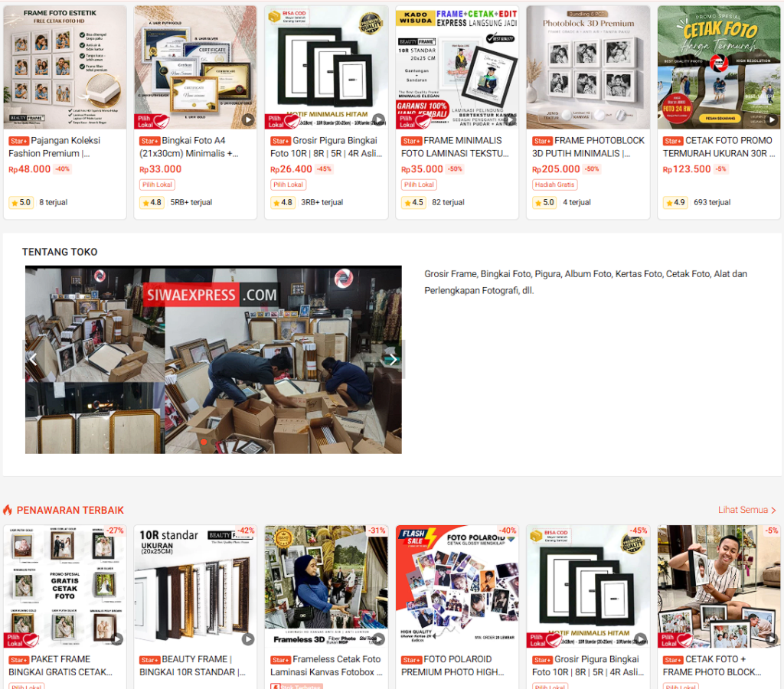Play video on Grosir Pigura Rp26.400 product
Image resolution: width=784 pixels, height=689 pixels.
[x=379, y=120]
